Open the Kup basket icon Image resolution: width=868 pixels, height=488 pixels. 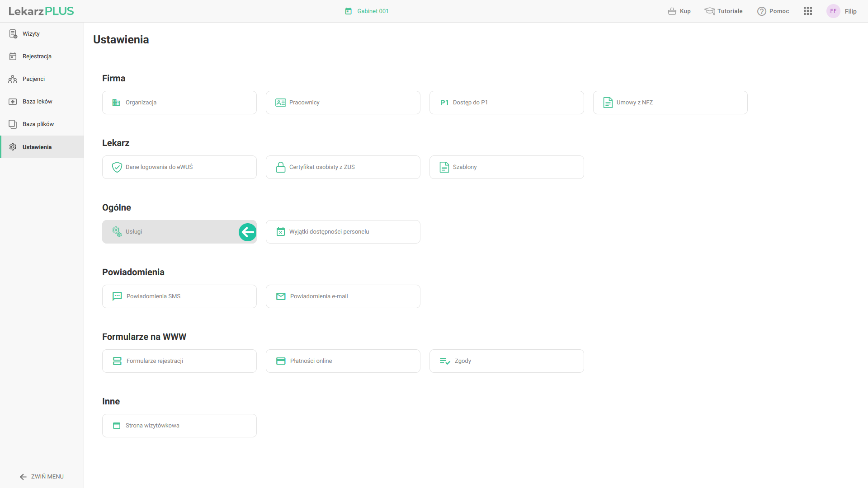pos(672,11)
